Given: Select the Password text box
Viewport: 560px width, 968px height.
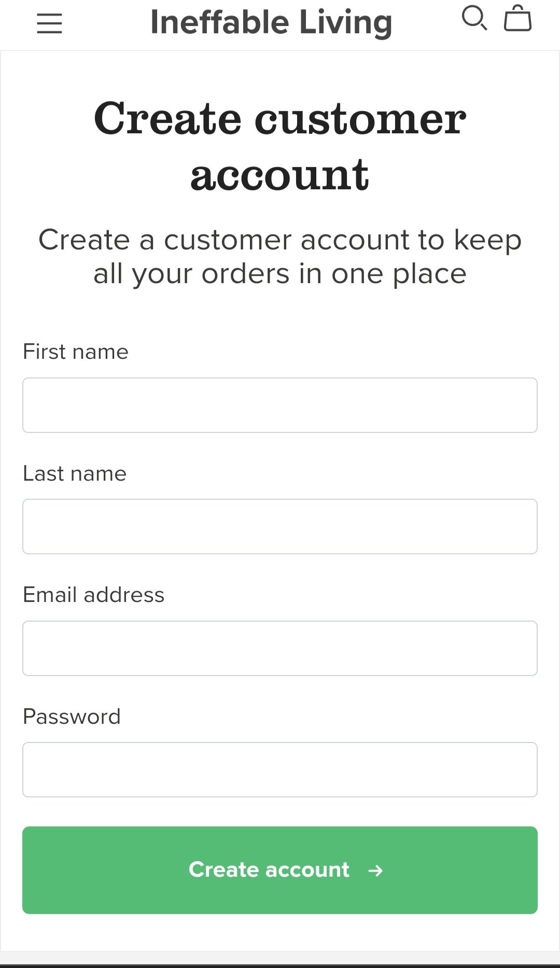Looking at the screenshot, I should 280,769.
